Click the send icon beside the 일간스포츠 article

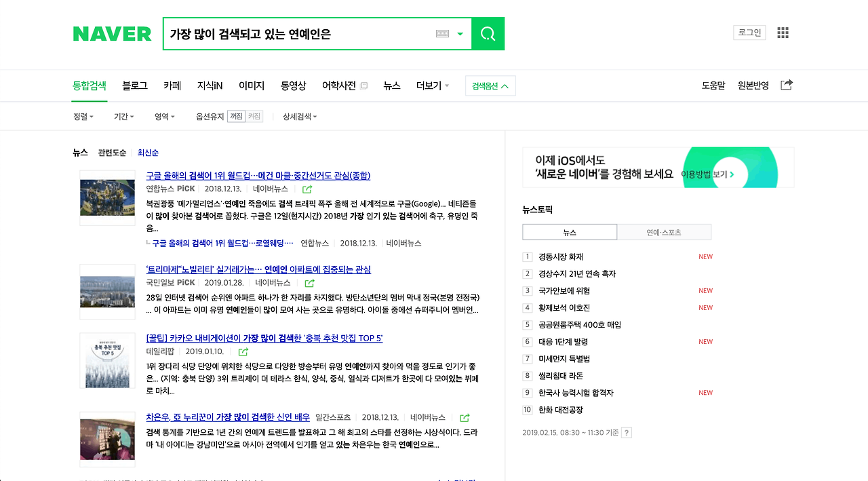pos(464,417)
